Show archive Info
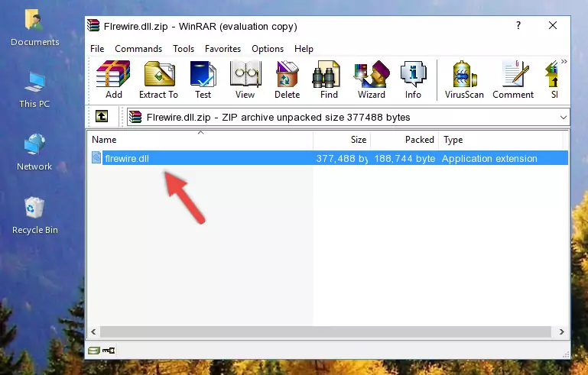588x375 pixels. pyautogui.click(x=413, y=79)
